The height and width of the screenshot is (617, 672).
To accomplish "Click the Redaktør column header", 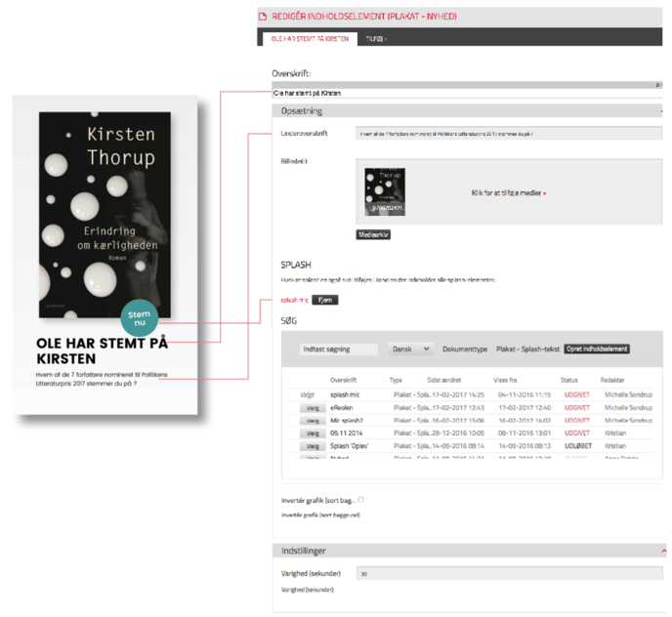I will [612, 380].
